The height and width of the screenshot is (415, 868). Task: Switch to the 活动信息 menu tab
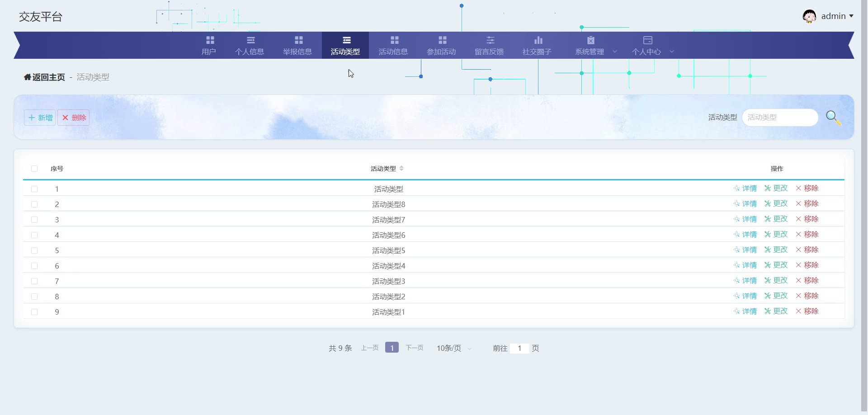click(x=393, y=46)
